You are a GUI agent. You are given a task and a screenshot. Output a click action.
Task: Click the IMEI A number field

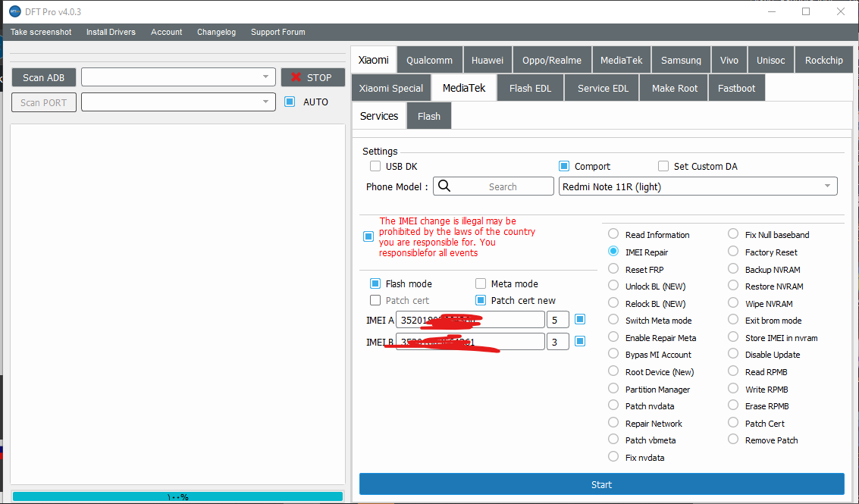click(x=471, y=319)
